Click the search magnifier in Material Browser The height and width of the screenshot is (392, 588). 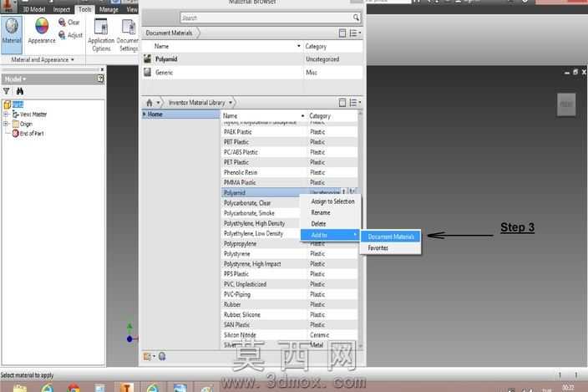356,18
